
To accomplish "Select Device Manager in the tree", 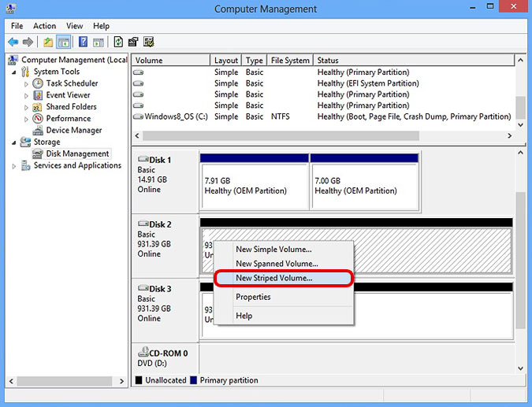I will 73,130.
